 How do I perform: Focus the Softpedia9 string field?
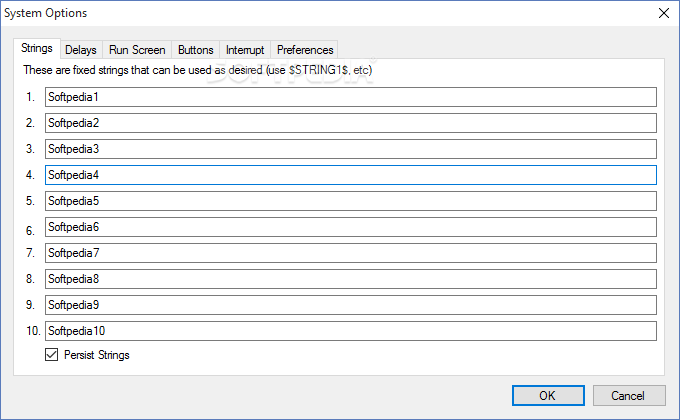click(351, 305)
